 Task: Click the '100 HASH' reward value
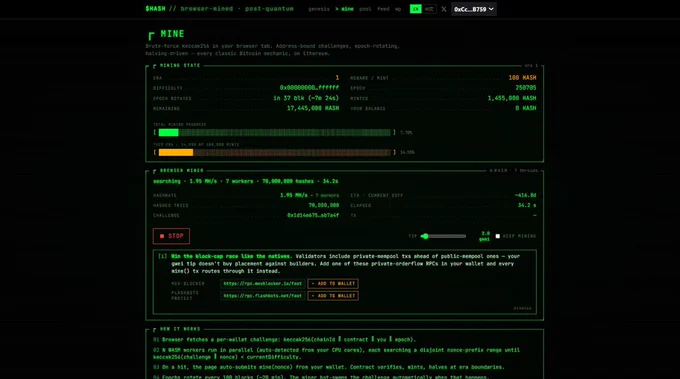(x=522, y=78)
